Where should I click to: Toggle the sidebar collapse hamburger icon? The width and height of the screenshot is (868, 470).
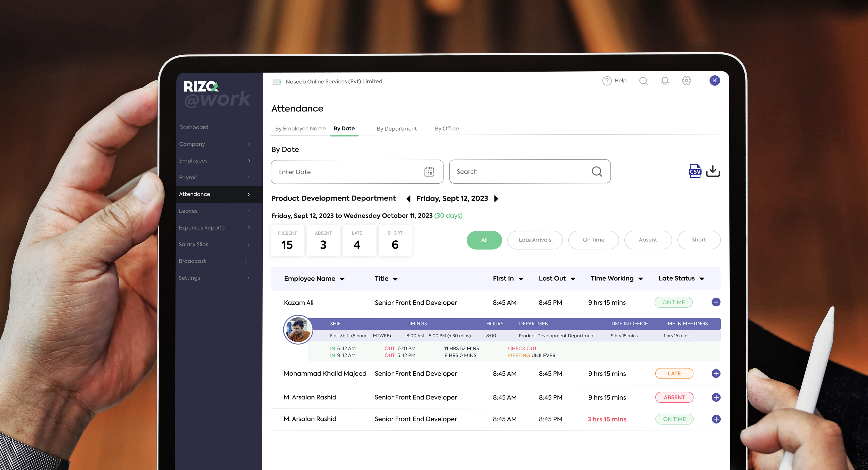pos(276,82)
